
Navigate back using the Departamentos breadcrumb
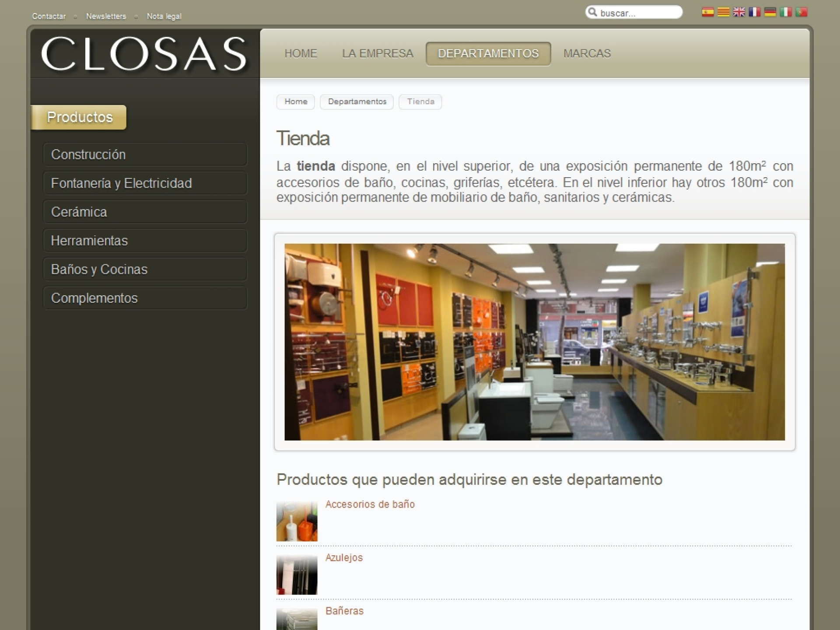357,101
